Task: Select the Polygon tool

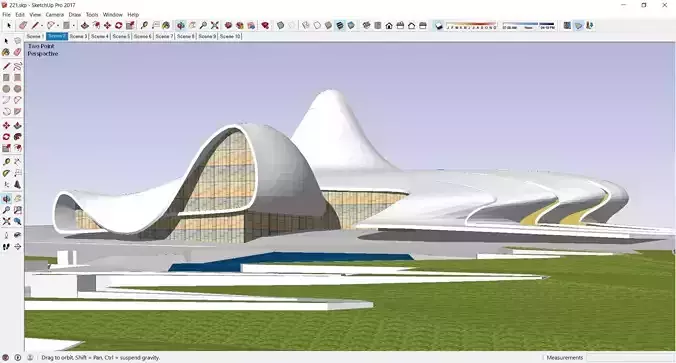Action: point(17,89)
